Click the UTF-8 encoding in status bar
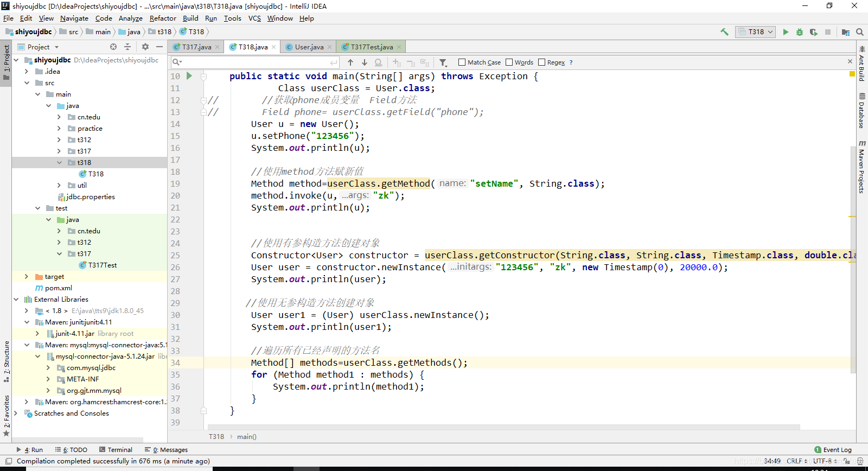The height and width of the screenshot is (471, 868). coord(825,461)
